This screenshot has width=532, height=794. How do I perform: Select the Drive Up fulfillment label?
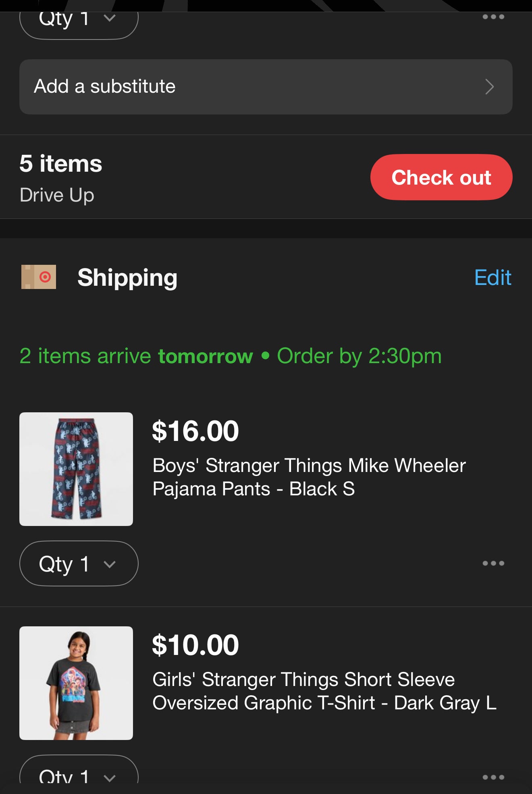(57, 195)
